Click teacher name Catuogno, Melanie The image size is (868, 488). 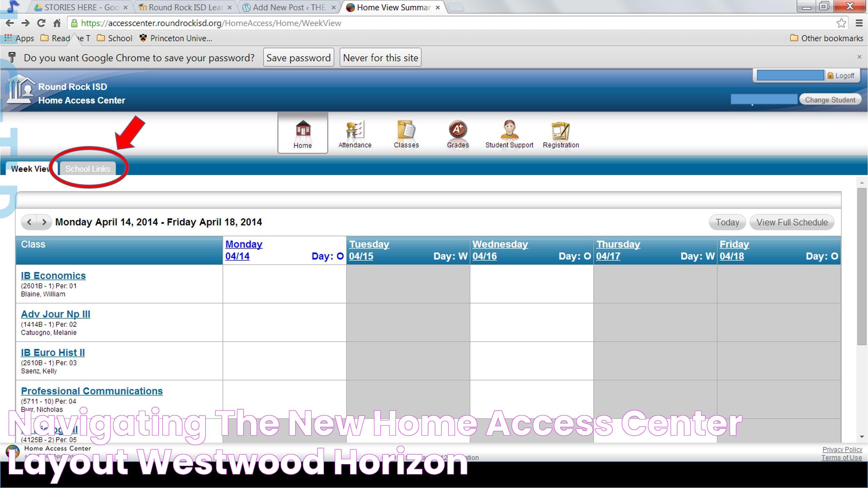(49, 333)
